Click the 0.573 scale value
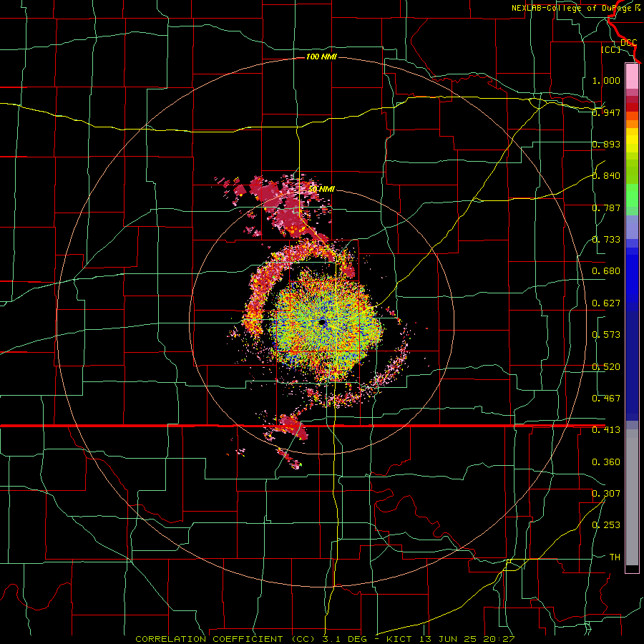Viewport: 644px width, 644px height. click(606, 335)
